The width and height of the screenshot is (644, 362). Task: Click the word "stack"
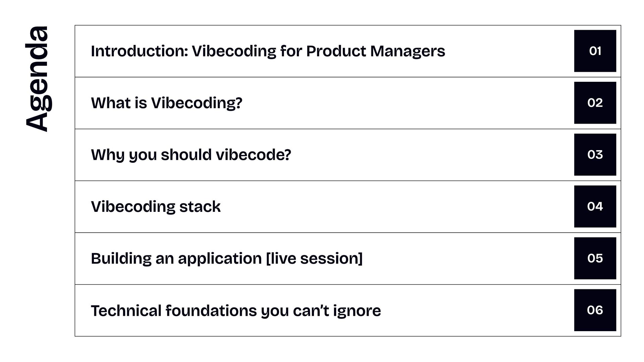click(x=200, y=207)
